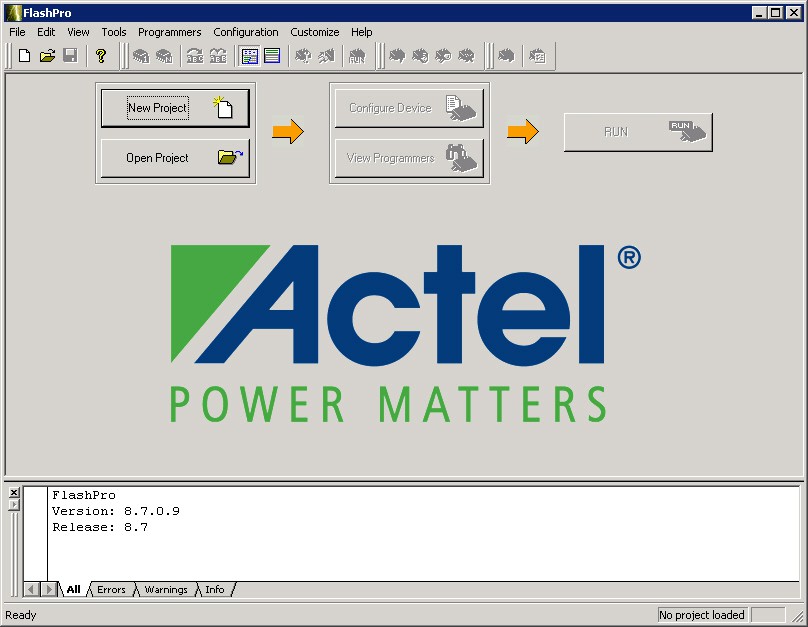Screen dimensions: 808x627
Task: Switch to the All log tab
Action: click(x=74, y=589)
